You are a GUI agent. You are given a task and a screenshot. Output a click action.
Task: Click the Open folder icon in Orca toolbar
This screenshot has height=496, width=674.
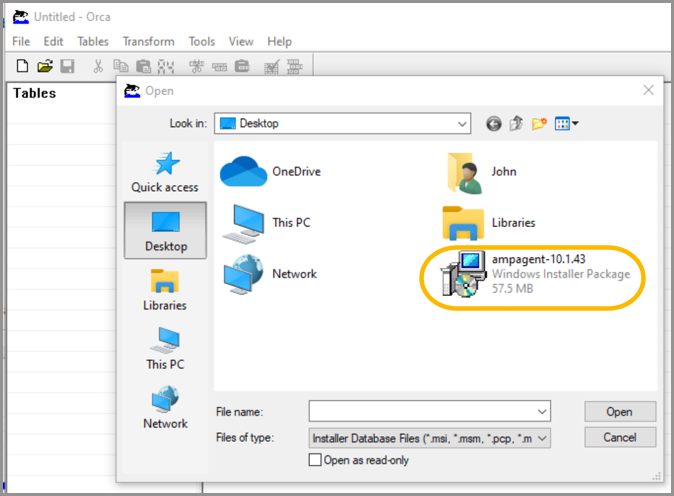pos(44,66)
